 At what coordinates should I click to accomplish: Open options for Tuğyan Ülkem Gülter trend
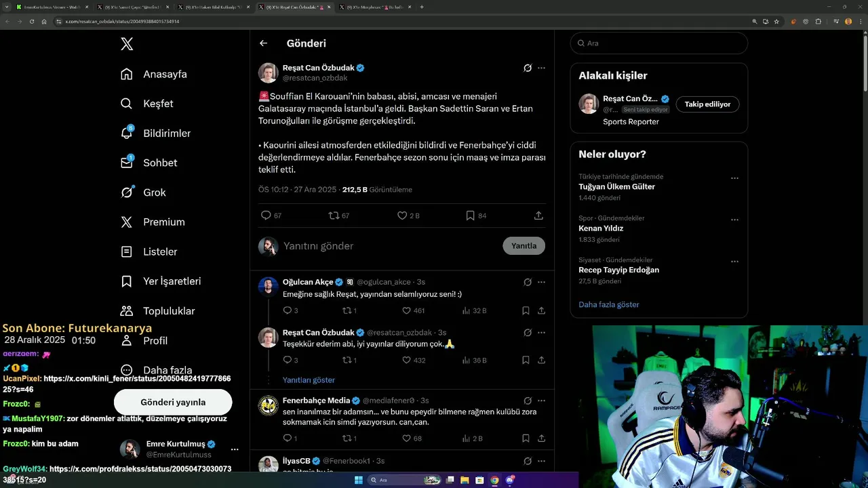click(734, 178)
